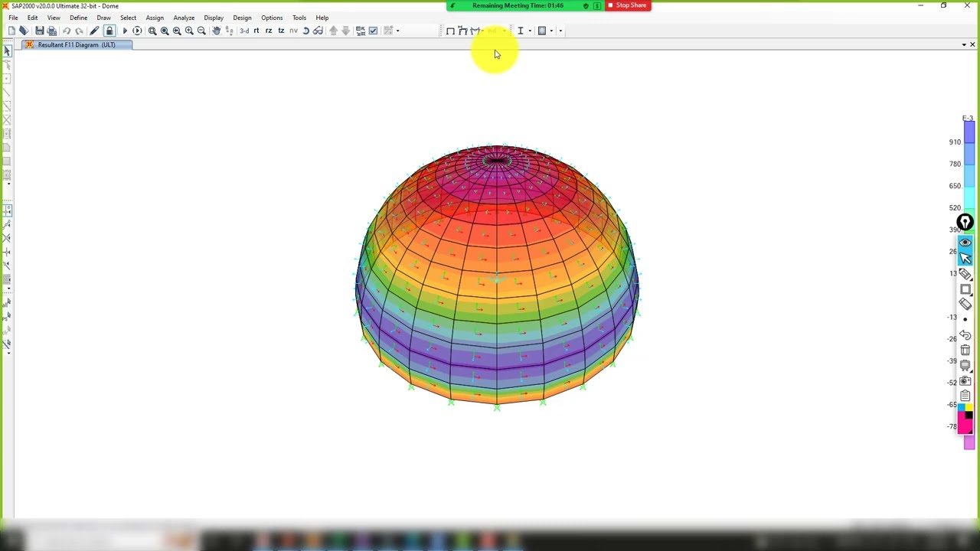Click Stop Share button
This screenshot has height=551, width=980.
point(627,5)
